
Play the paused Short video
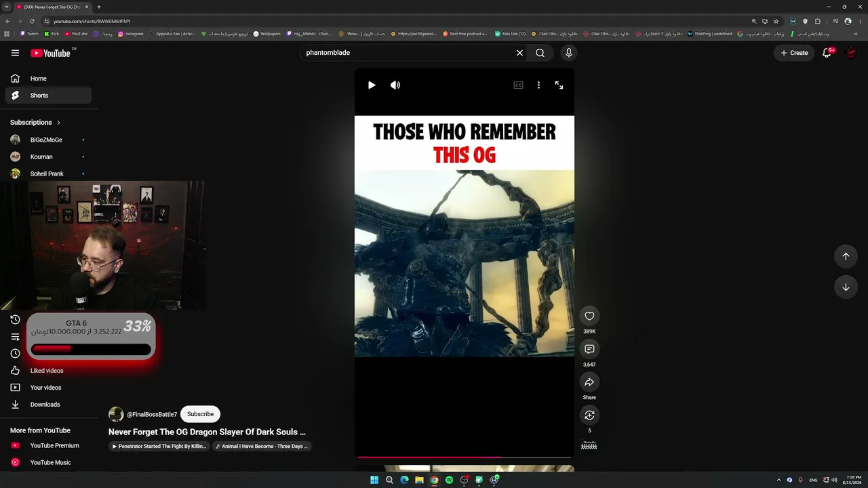pyautogui.click(x=372, y=85)
